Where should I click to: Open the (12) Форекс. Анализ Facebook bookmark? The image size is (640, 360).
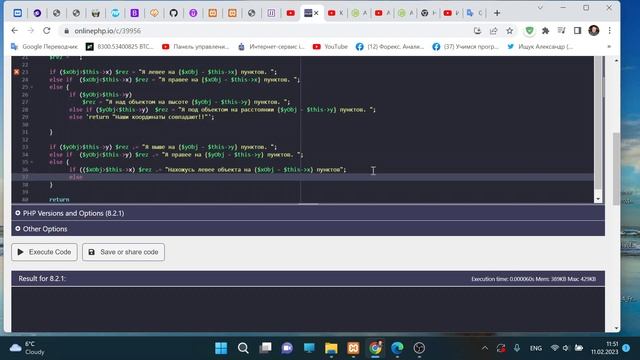390,47
